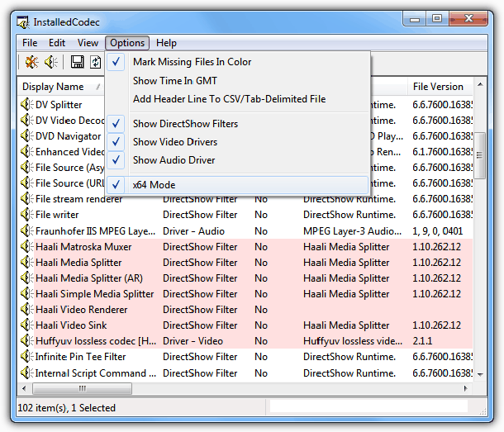
Task: Click version '1, 9, 0, 0401' cell
Action: (x=437, y=230)
